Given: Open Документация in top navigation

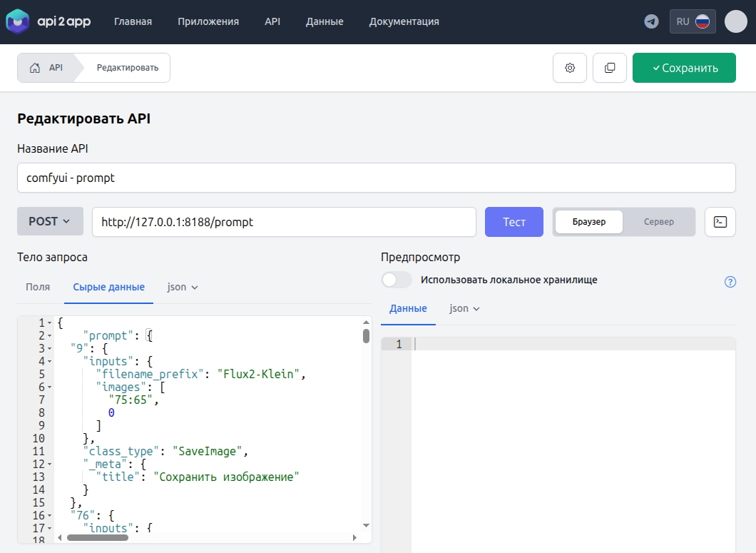Looking at the screenshot, I should point(404,21).
